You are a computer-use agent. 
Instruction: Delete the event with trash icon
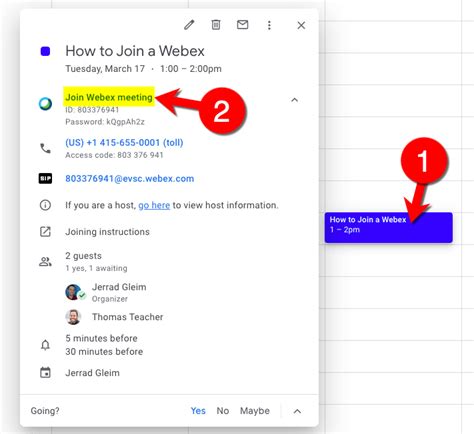click(216, 25)
